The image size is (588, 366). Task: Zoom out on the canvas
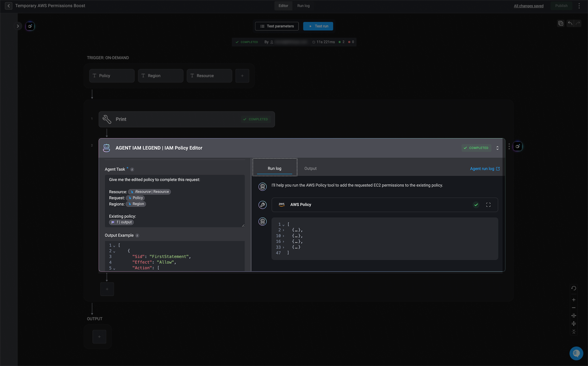574,307
